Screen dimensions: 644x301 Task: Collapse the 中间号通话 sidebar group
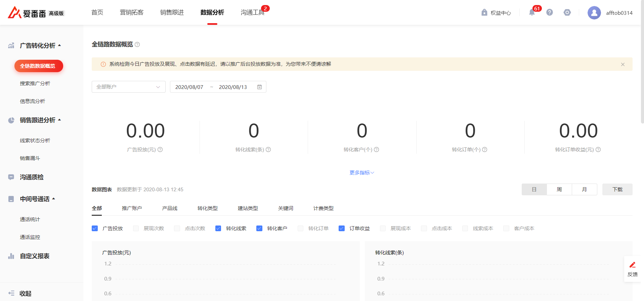[x=54, y=199]
